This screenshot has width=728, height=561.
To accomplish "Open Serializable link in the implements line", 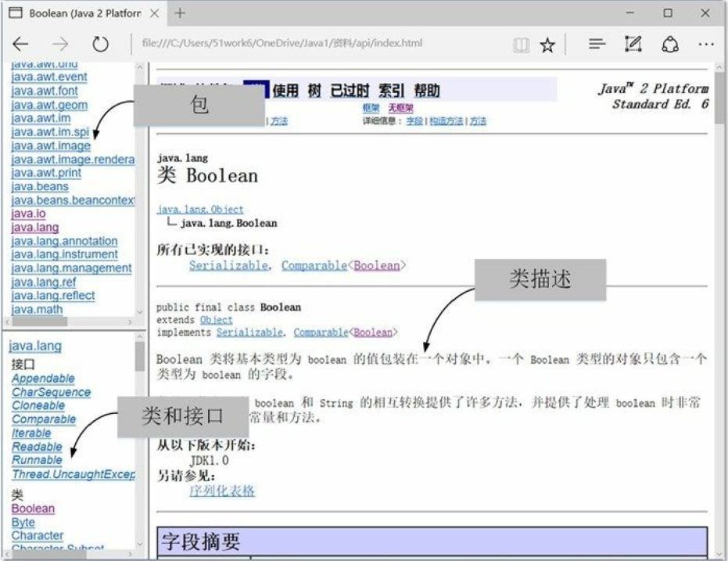I will (249, 333).
